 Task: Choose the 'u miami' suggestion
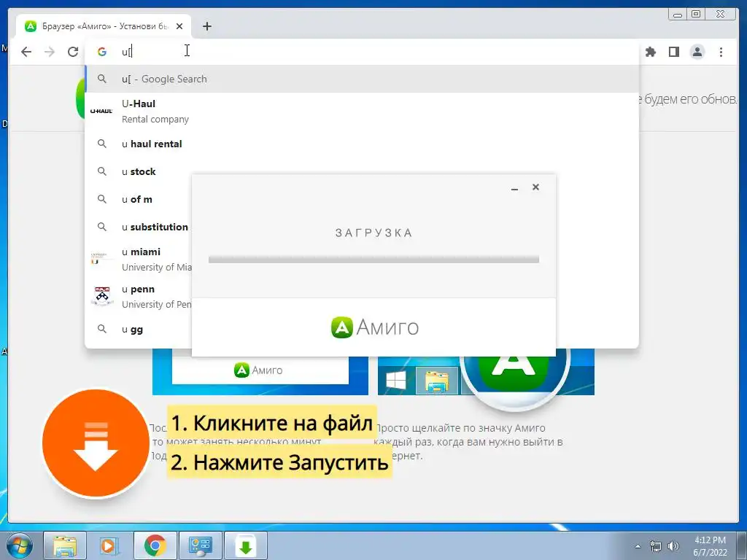tap(138, 259)
